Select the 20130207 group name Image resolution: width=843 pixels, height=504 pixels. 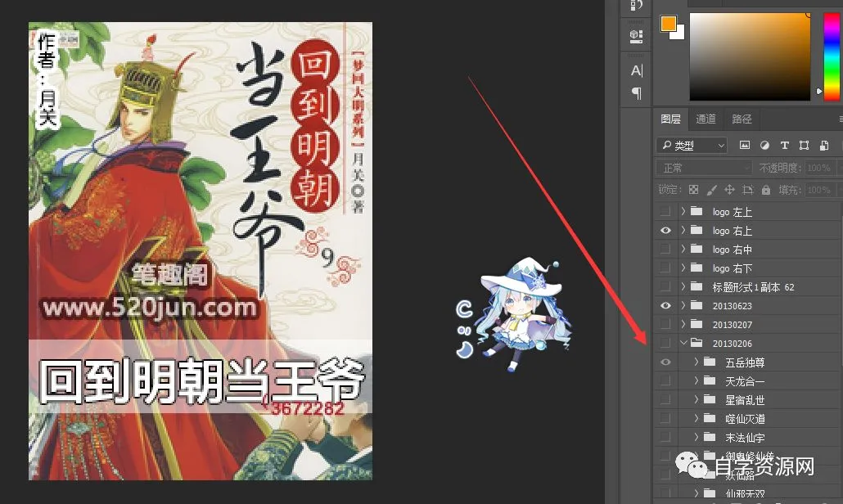[x=733, y=325]
